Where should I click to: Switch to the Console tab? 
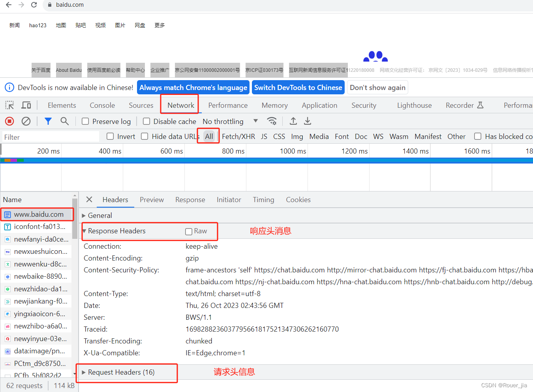(x=102, y=105)
